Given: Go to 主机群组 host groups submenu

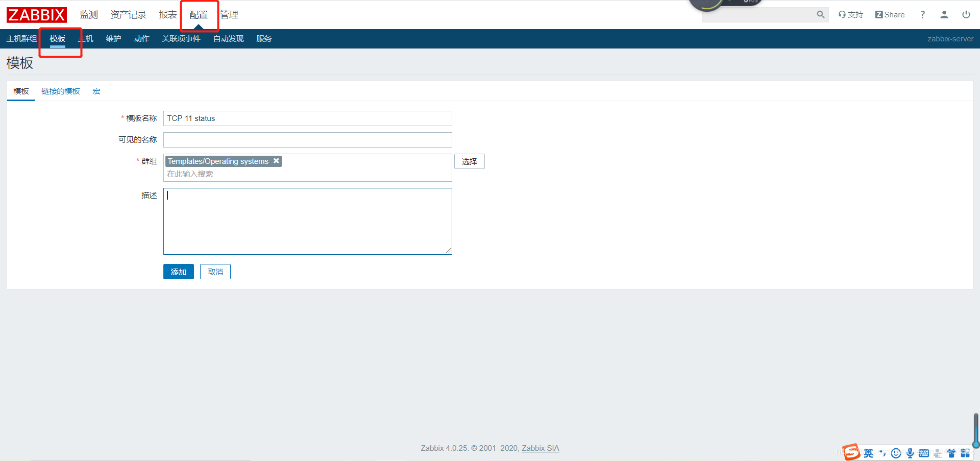Looking at the screenshot, I should point(21,39).
